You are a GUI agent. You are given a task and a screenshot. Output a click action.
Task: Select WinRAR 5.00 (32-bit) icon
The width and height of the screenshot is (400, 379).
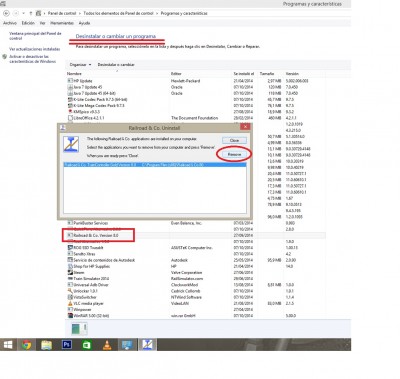(x=70, y=315)
